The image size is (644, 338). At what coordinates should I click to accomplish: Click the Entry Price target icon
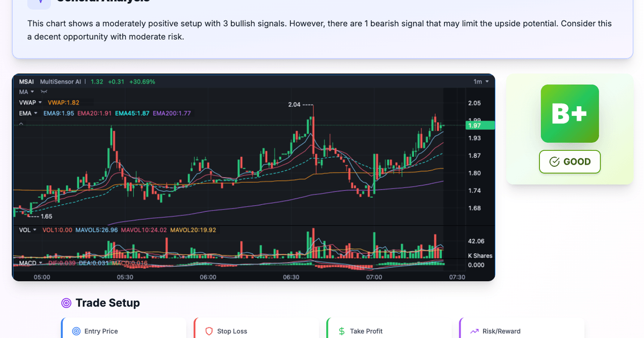pos(76,331)
